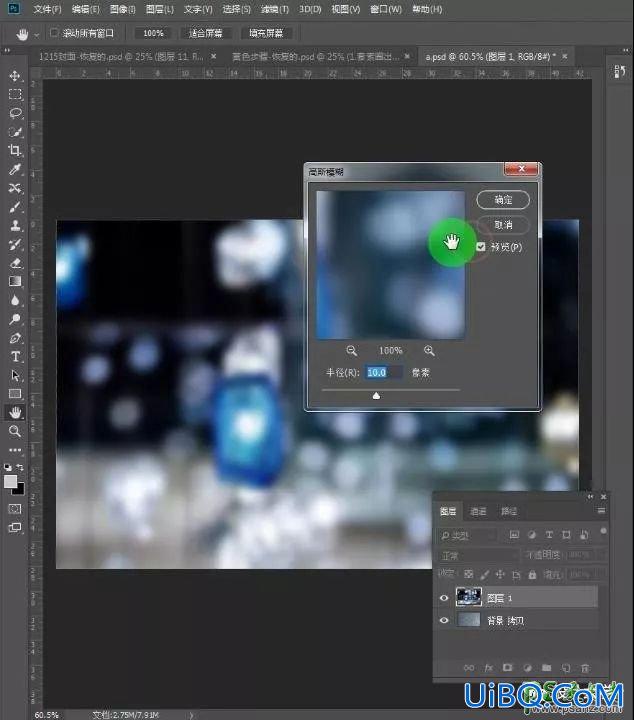Click the delete layer trash icon
The image size is (634, 720).
[585, 668]
